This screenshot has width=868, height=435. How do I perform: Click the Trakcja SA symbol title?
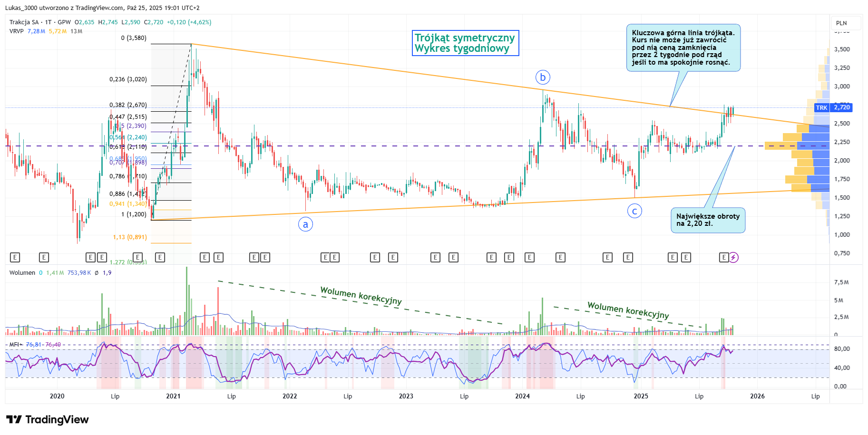(x=24, y=22)
